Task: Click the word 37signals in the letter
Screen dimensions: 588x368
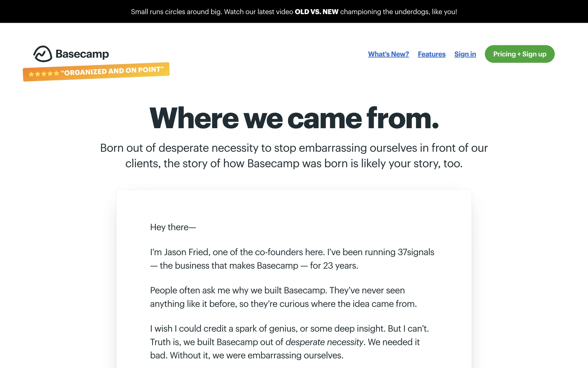Action: (416, 252)
